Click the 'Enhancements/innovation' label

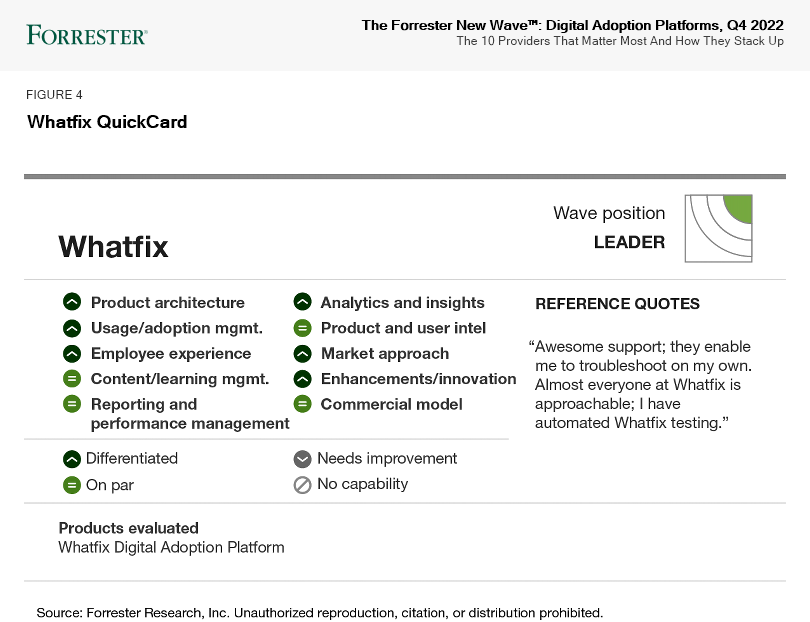click(x=418, y=379)
